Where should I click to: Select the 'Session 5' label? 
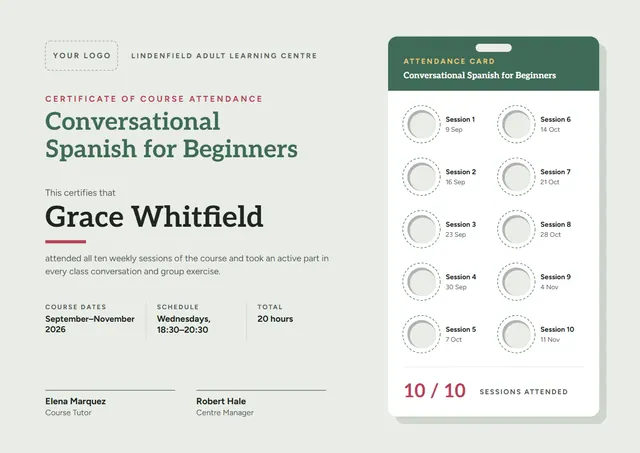461,329
